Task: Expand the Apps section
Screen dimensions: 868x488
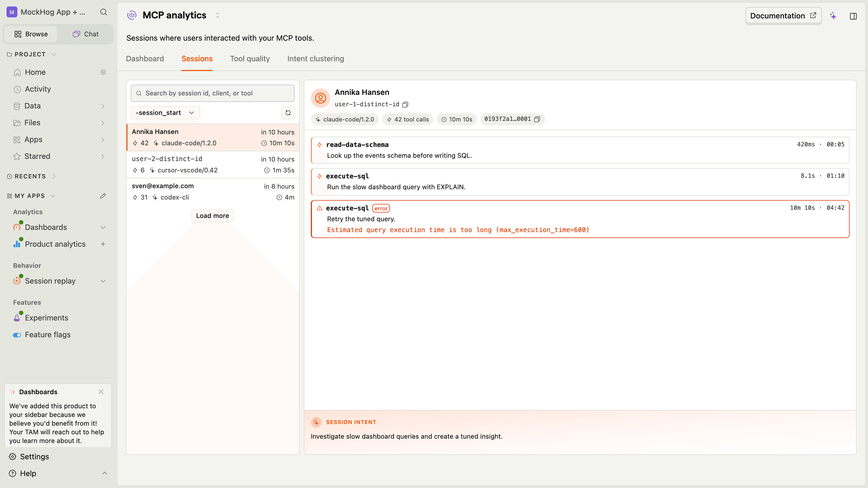Action: tap(103, 140)
